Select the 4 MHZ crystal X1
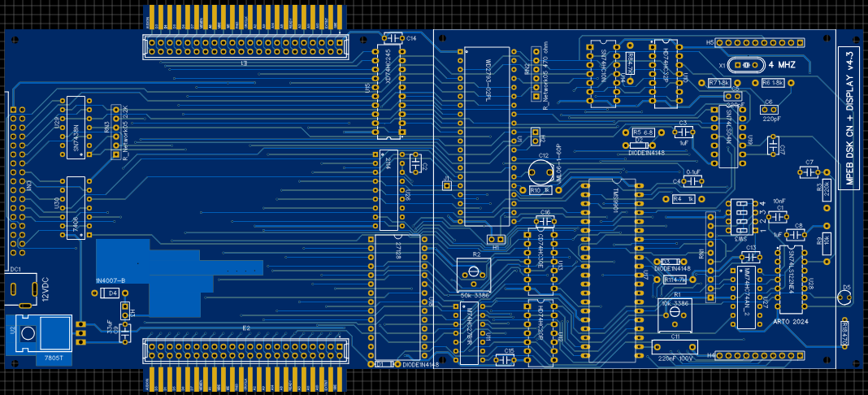Viewport: 868px width, 395px height. (744, 64)
